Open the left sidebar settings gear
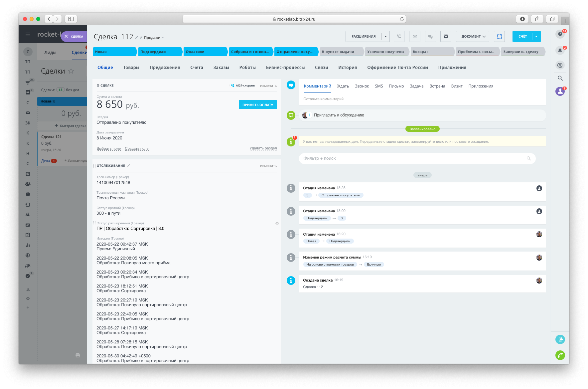 pyautogui.click(x=28, y=298)
